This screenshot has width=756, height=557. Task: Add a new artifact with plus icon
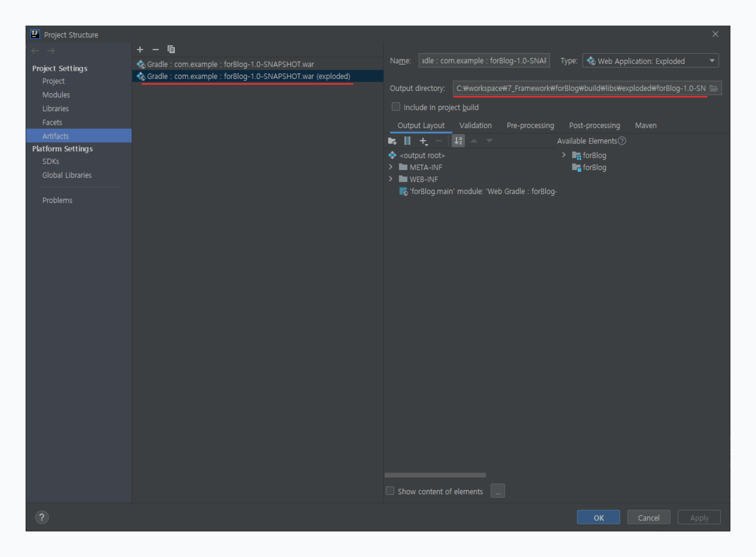click(140, 50)
